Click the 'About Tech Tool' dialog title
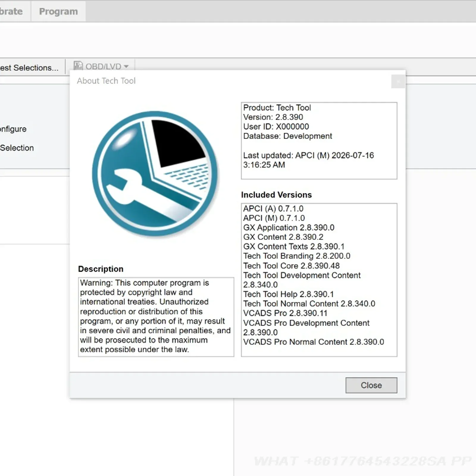The height and width of the screenshot is (476, 476). point(106,81)
